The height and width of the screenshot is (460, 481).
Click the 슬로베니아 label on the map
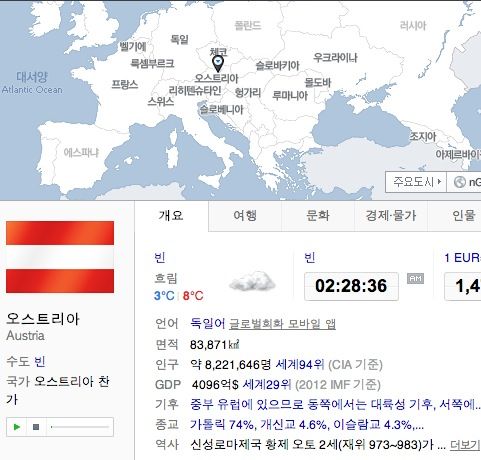pos(221,109)
